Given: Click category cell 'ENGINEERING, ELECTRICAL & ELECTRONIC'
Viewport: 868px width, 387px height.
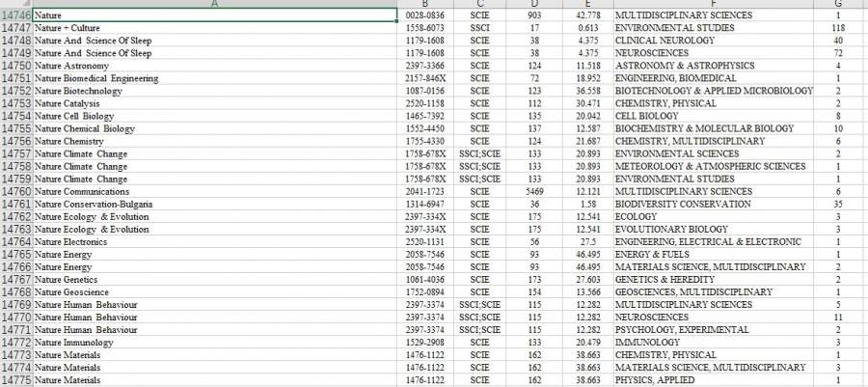Looking at the screenshot, I should pyautogui.click(x=714, y=242).
